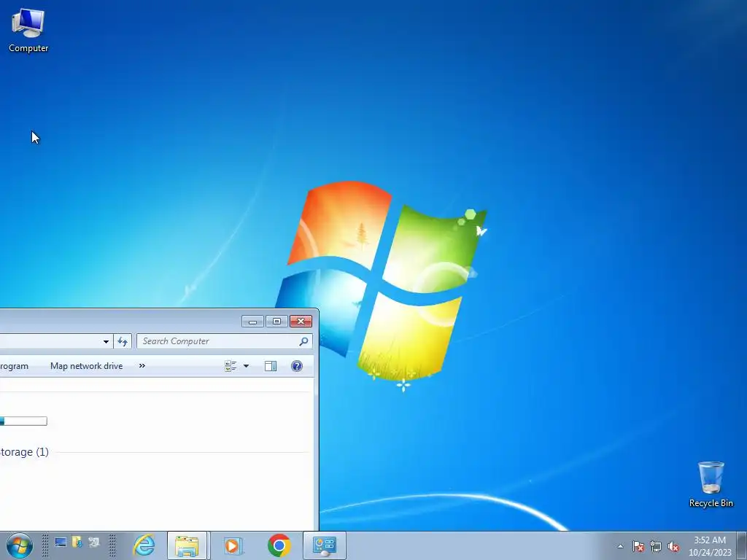Toggle the preview pane button

271,366
